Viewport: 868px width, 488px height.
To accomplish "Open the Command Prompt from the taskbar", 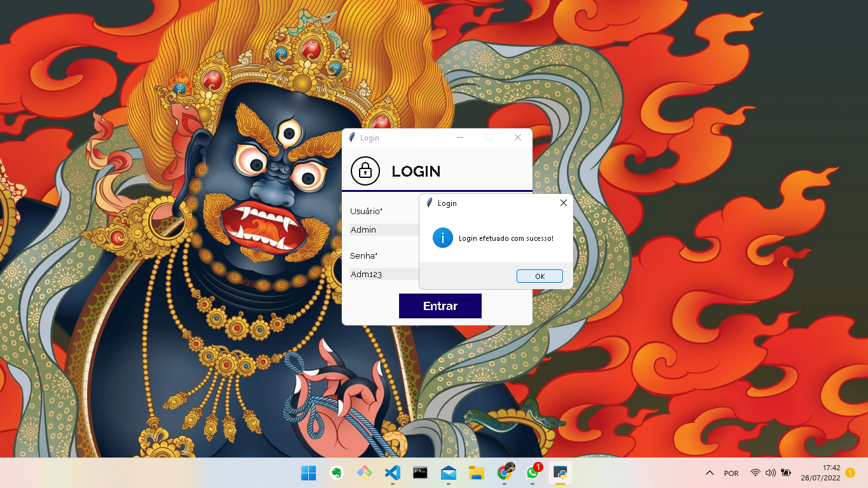I will pyautogui.click(x=420, y=473).
